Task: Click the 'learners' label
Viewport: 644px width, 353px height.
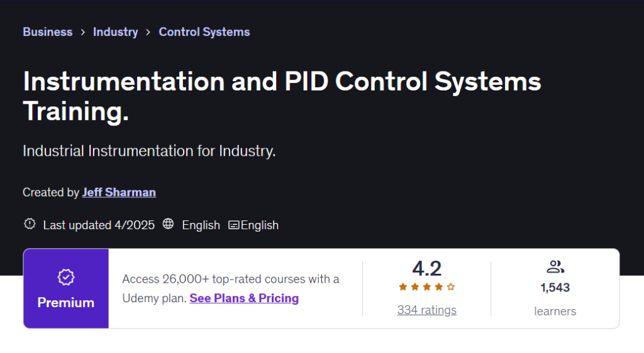Action: coord(555,311)
